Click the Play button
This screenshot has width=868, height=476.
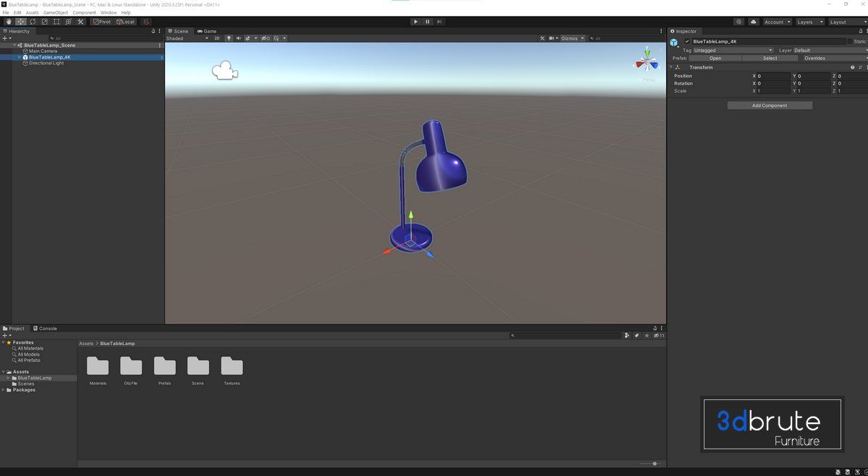click(415, 22)
